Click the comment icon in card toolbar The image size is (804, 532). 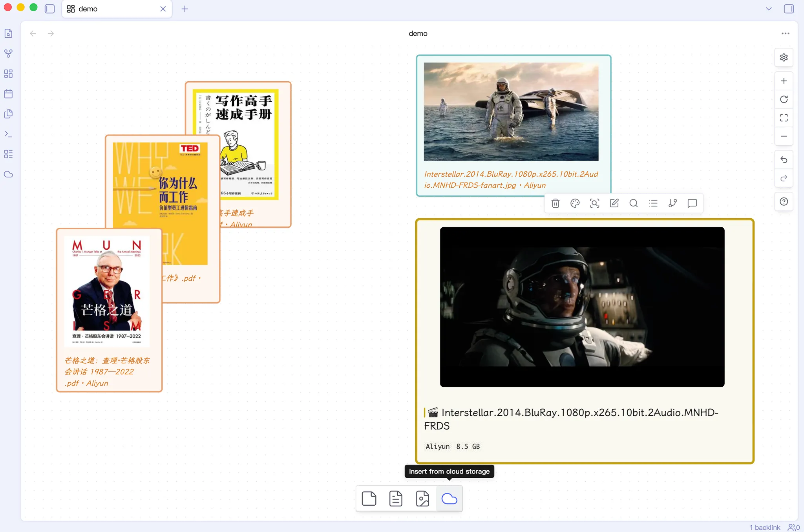(692, 203)
